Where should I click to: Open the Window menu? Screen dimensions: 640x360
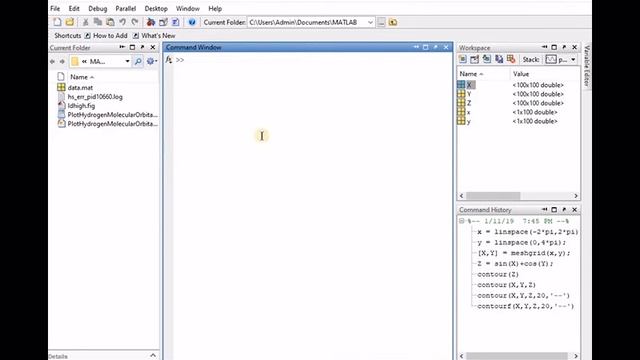point(188,9)
